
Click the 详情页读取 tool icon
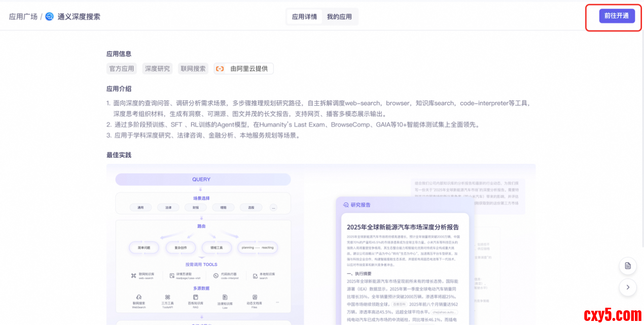click(x=172, y=276)
